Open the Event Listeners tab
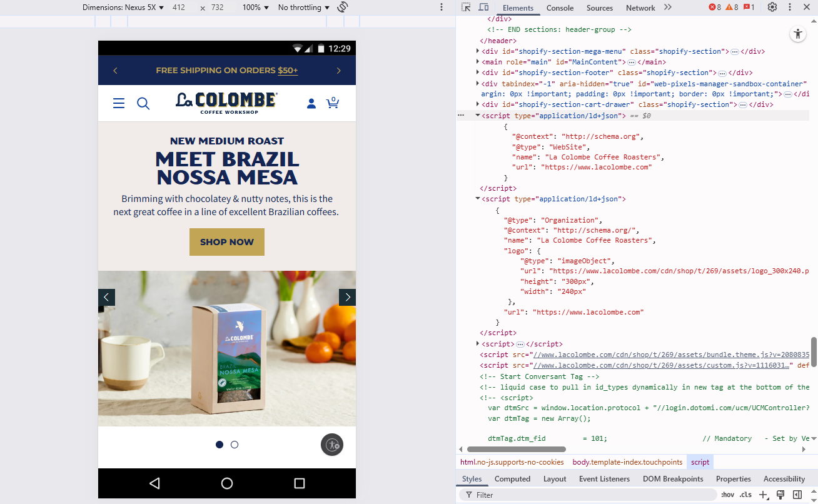The image size is (818, 504). coord(604,479)
